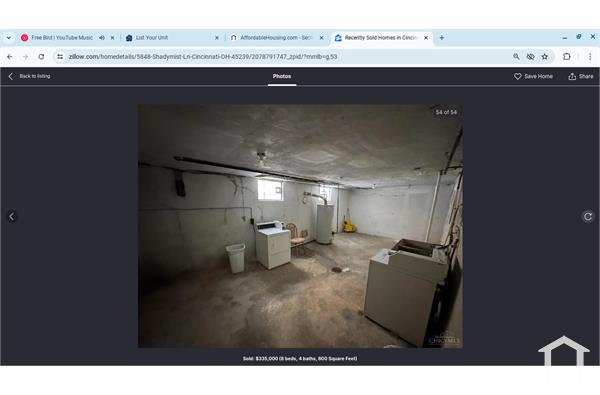The height and width of the screenshot is (395, 600).
Task: Click the Sold: $335,000 caption text
Action: 300,359
